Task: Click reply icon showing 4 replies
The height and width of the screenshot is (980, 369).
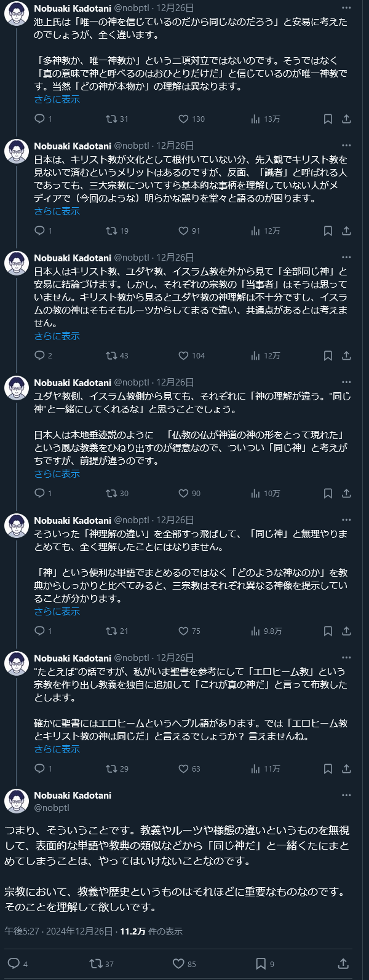Action: click(x=14, y=963)
